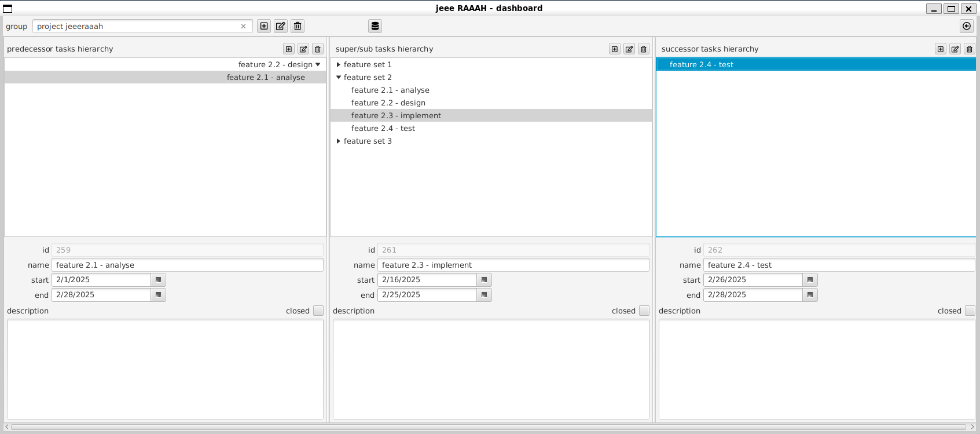This screenshot has width=980, height=434.
Task: Click the back arrow icon at top right
Action: (967, 26)
